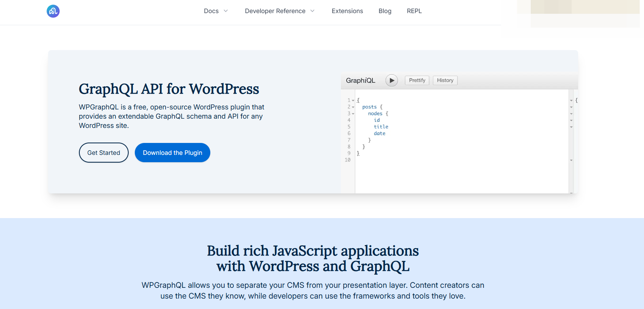Fold the nodes block on line 3
Image resolution: width=644 pixels, height=309 pixels.
point(353,114)
